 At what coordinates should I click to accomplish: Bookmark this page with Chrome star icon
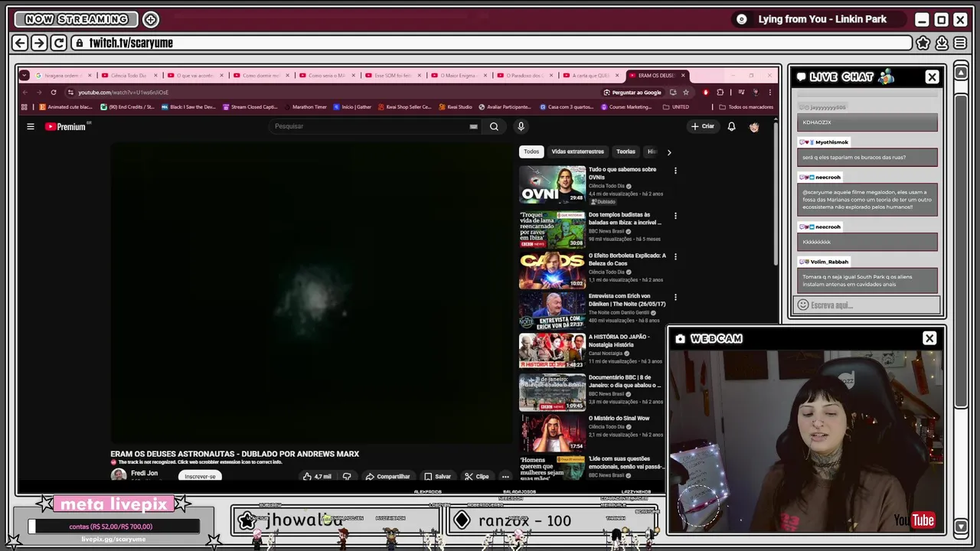(685, 92)
